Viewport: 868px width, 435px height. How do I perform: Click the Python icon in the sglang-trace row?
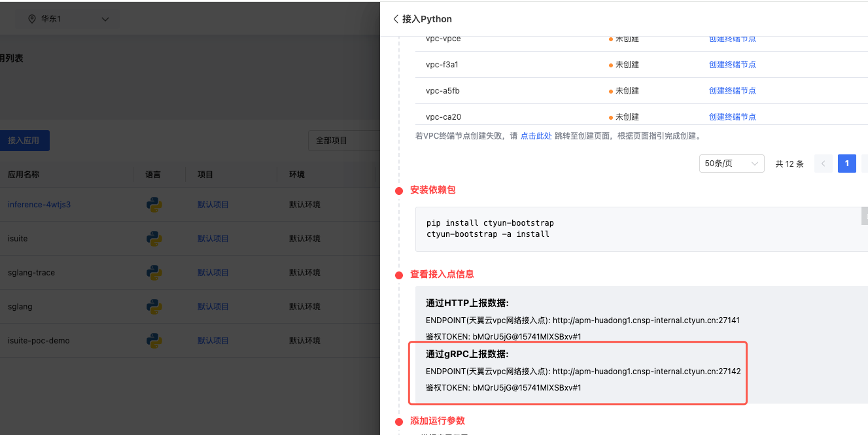pos(154,273)
